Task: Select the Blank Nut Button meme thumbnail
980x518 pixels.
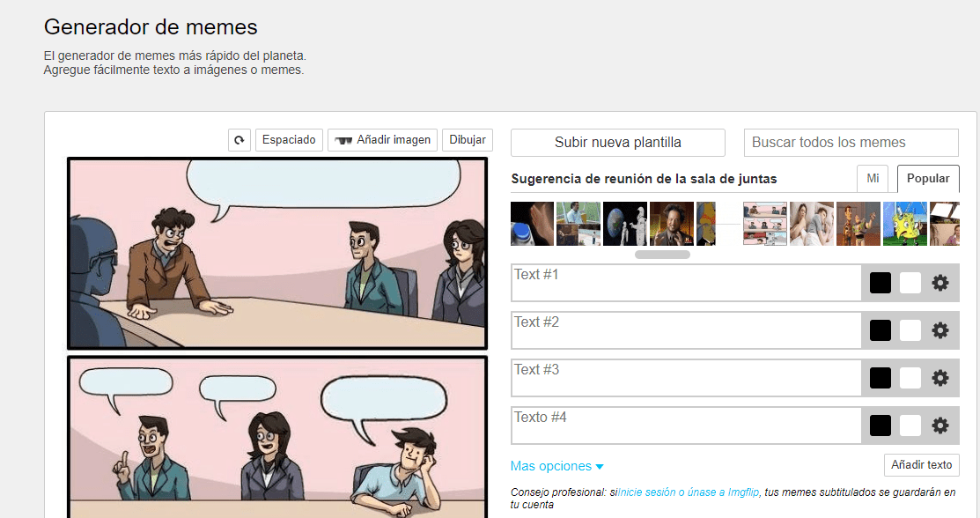Action: click(532, 224)
